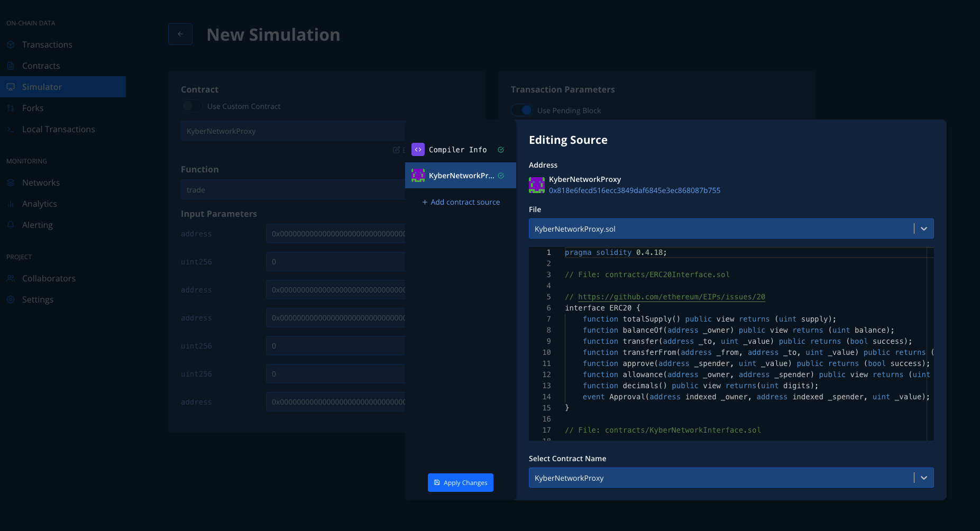This screenshot has height=531, width=980.
Task: Go back with the arrow button
Action: (180, 34)
